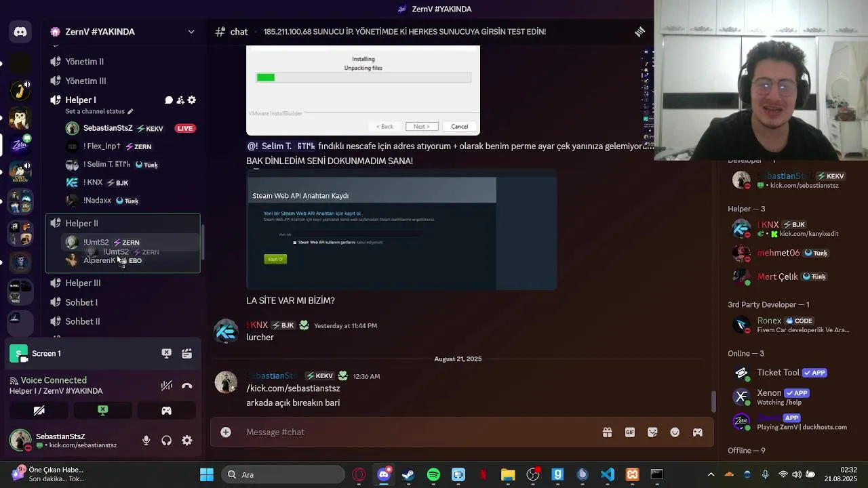Open Threads icon in chat header
The image size is (868, 488).
639,32
